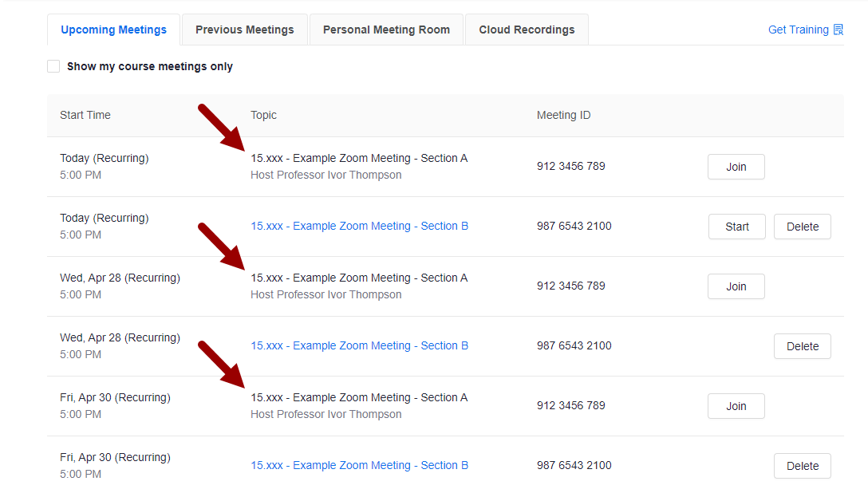Delete the Fri, Apr 30 Section B meeting
The width and height of the screenshot is (868, 493).
[802, 465]
